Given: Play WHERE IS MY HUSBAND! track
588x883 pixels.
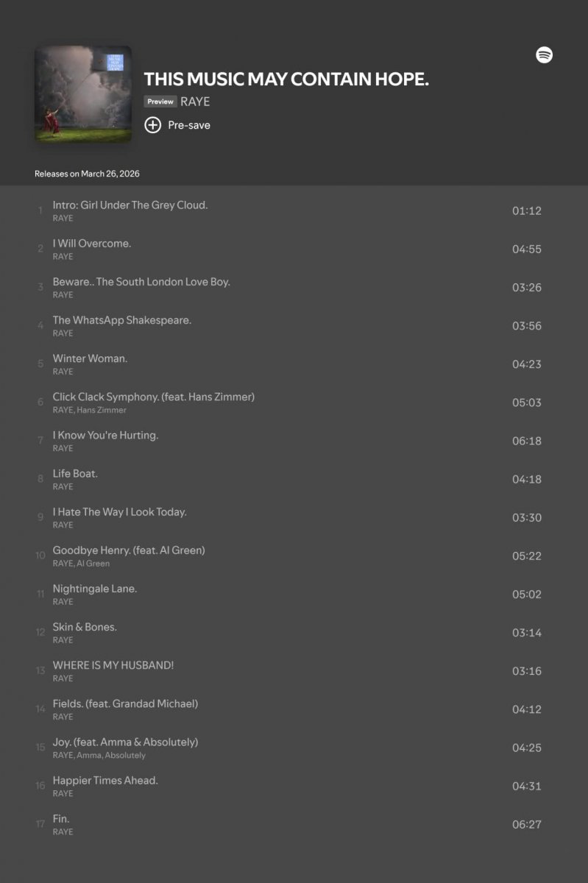Looking at the screenshot, I should point(113,665).
